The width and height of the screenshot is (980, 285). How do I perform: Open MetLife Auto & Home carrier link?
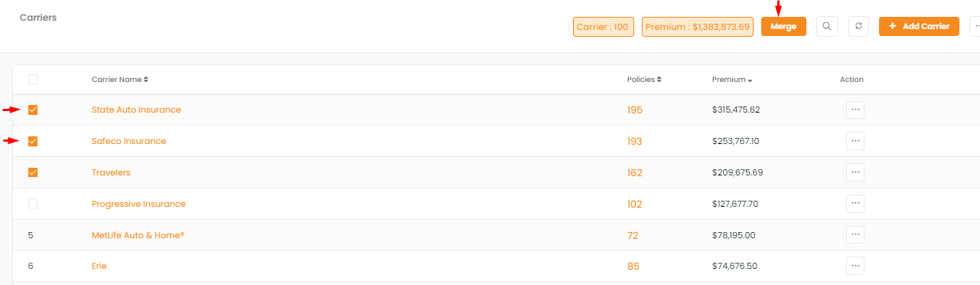click(138, 235)
